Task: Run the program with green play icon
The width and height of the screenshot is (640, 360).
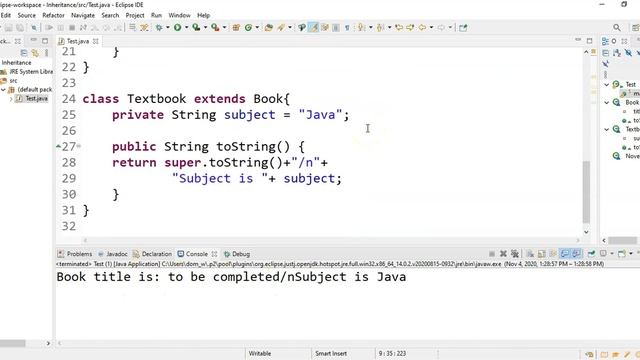Action: [x=178, y=27]
